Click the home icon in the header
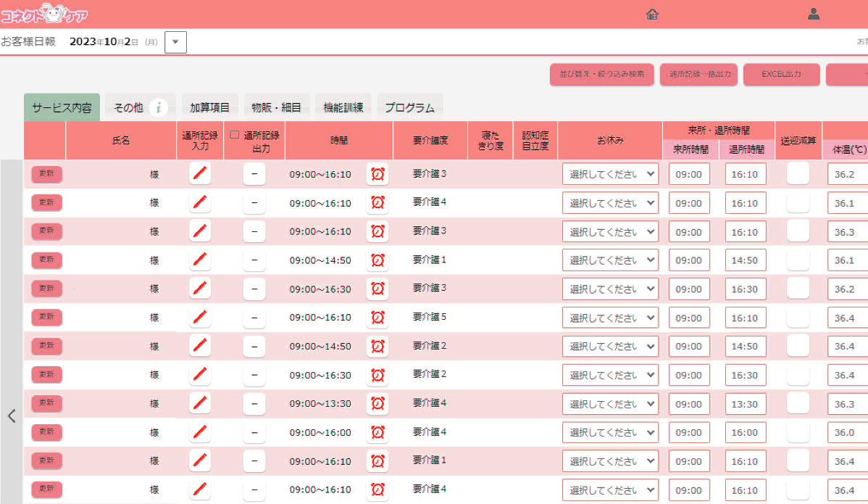This screenshot has height=504, width=868. pyautogui.click(x=652, y=14)
